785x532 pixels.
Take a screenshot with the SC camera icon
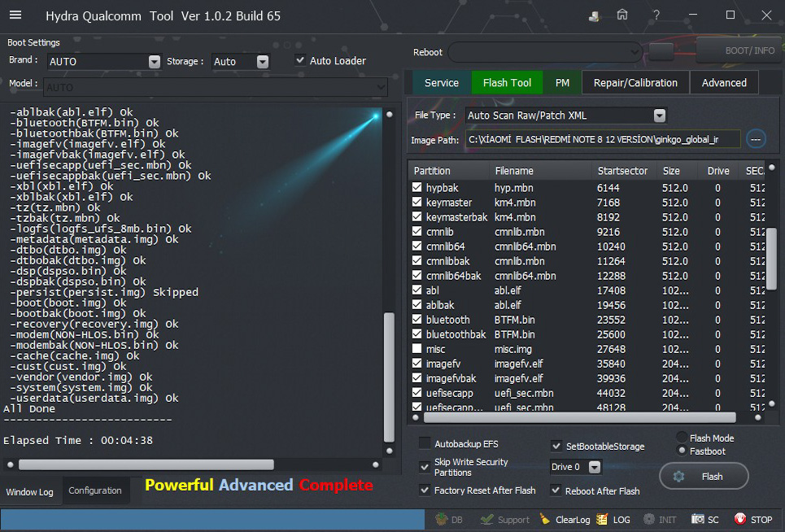(x=697, y=519)
